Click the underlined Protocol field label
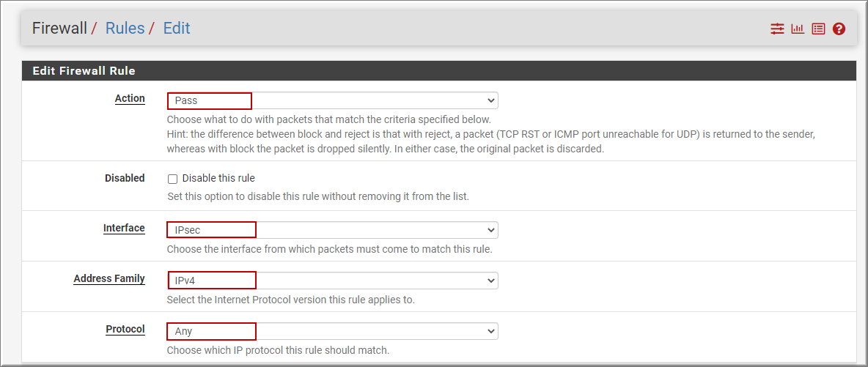This screenshot has width=868, height=367. pos(125,330)
